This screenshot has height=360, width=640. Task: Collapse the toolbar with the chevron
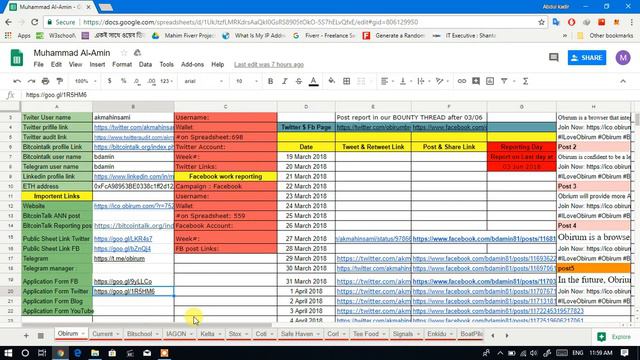[623, 81]
